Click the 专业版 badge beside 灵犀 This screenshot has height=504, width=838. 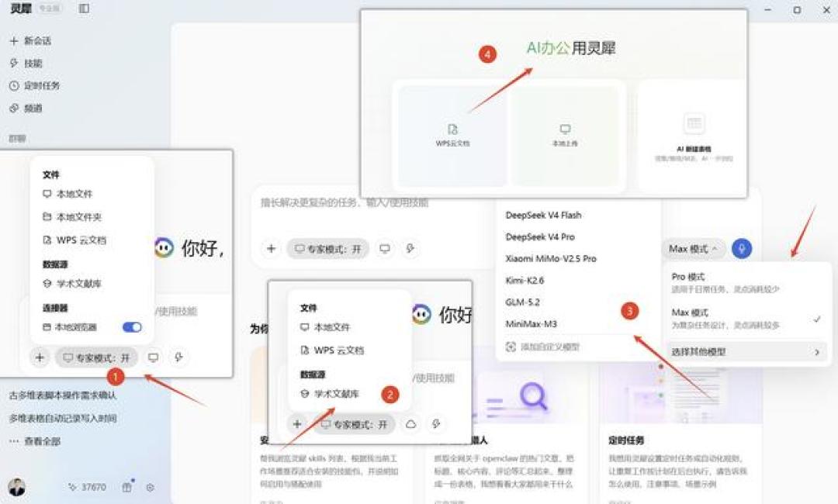(49, 9)
